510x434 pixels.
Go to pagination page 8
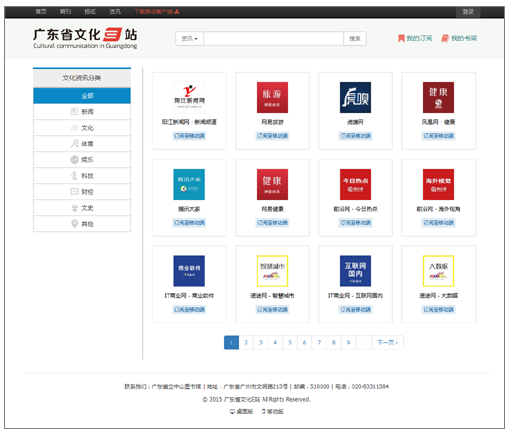[x=334, y=342]
